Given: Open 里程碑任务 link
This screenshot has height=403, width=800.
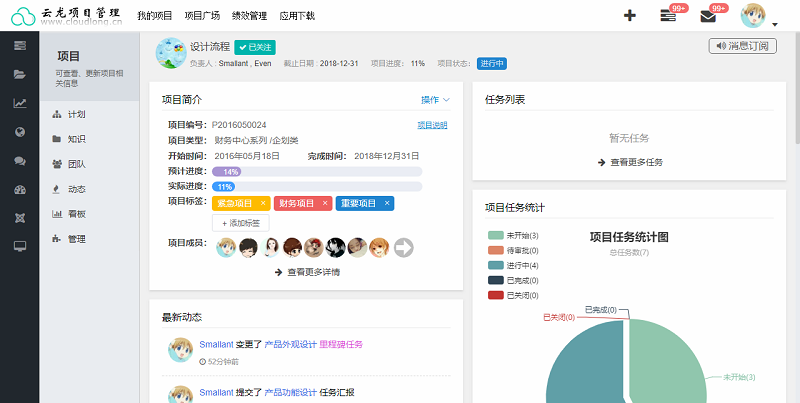Looking at the screenshot, I should coord(341,344).
